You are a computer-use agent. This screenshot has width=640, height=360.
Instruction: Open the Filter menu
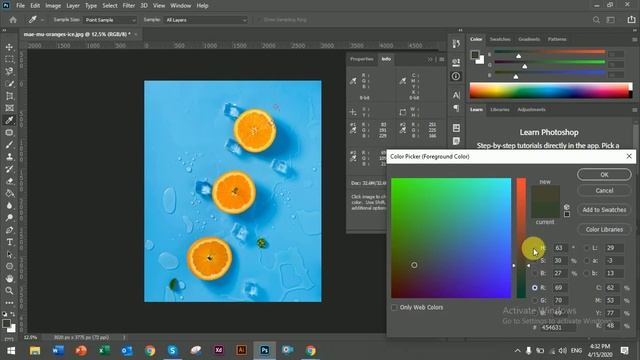click(129, 6)
